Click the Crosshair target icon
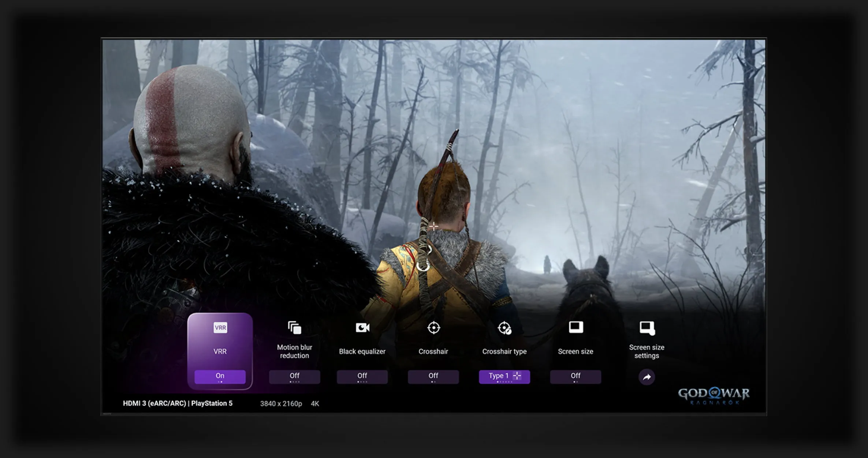The height and width of the screenshot is (458, 868). point(433,327)
